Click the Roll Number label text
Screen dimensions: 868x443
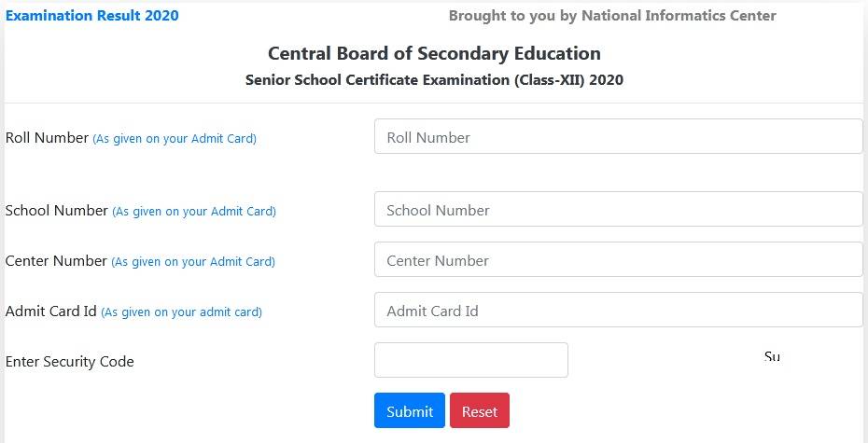coord(47,138)
